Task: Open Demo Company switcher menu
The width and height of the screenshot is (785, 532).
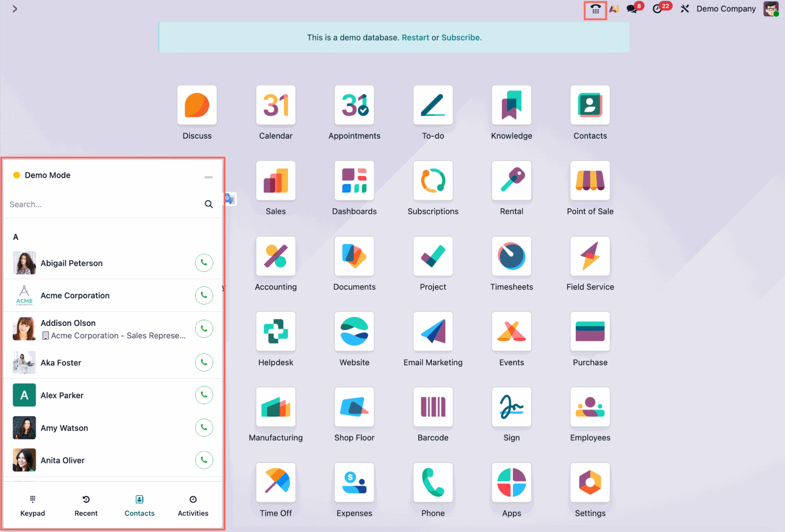Action: [726, 9]
